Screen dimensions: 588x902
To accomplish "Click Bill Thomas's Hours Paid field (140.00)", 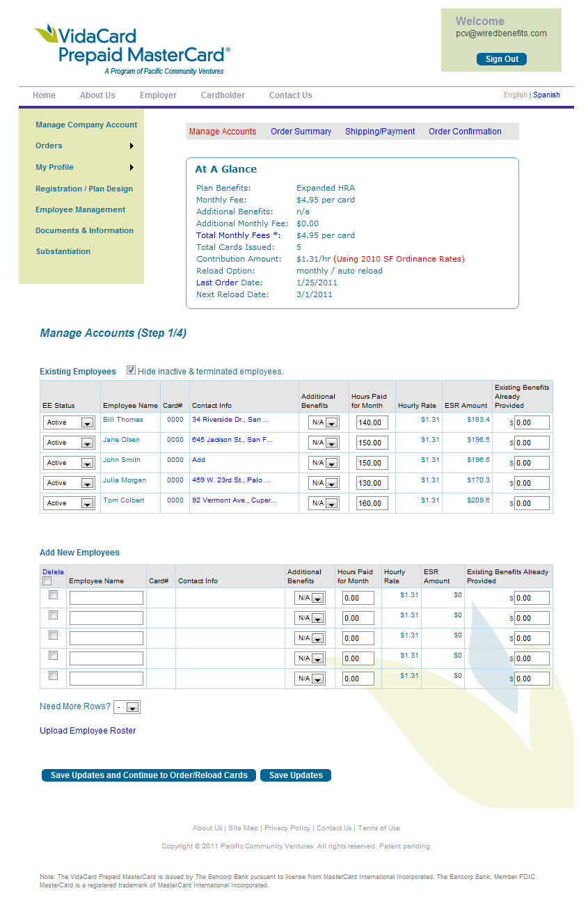I will coord(372,422).
